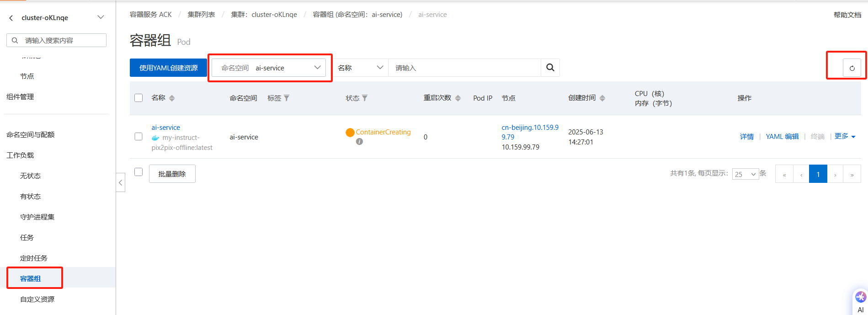Click page number 1 button
The width and height of the screenshot is (868, 315).
(818, 174)
